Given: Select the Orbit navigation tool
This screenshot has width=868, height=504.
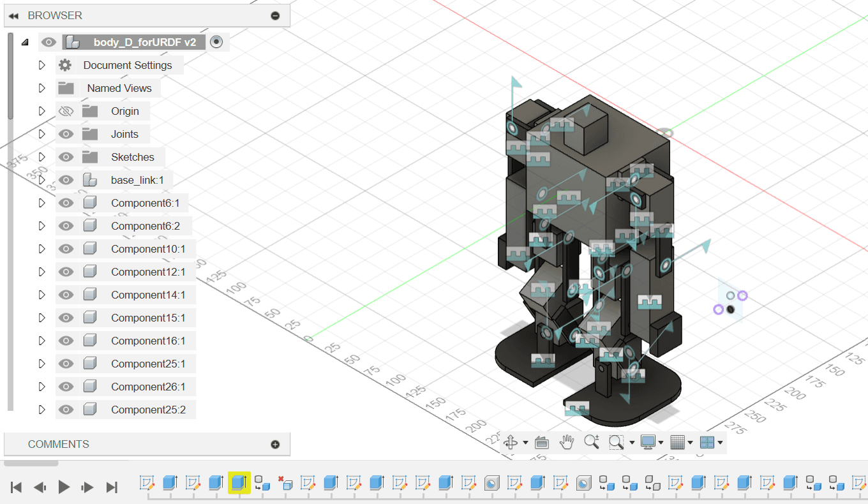Looking at the screenshot, I should (511, 442).
